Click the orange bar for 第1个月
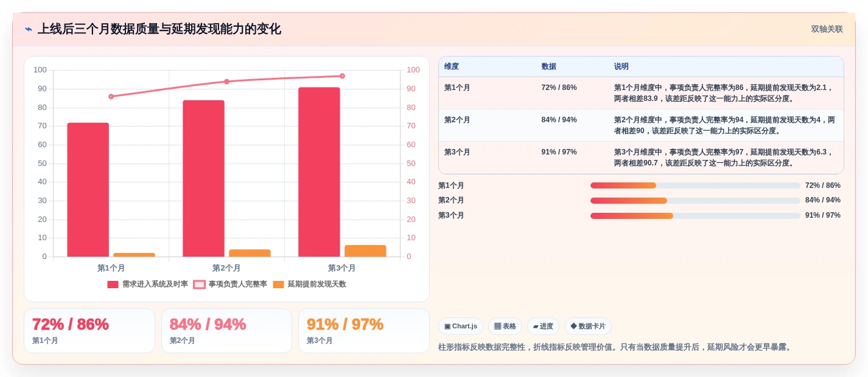 [x=134, y=255]
